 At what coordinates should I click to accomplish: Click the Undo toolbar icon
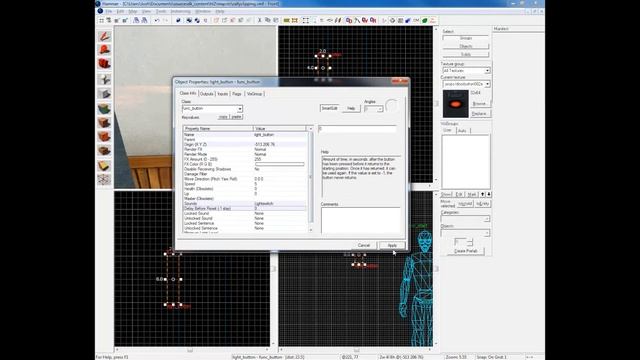(157, 20)
